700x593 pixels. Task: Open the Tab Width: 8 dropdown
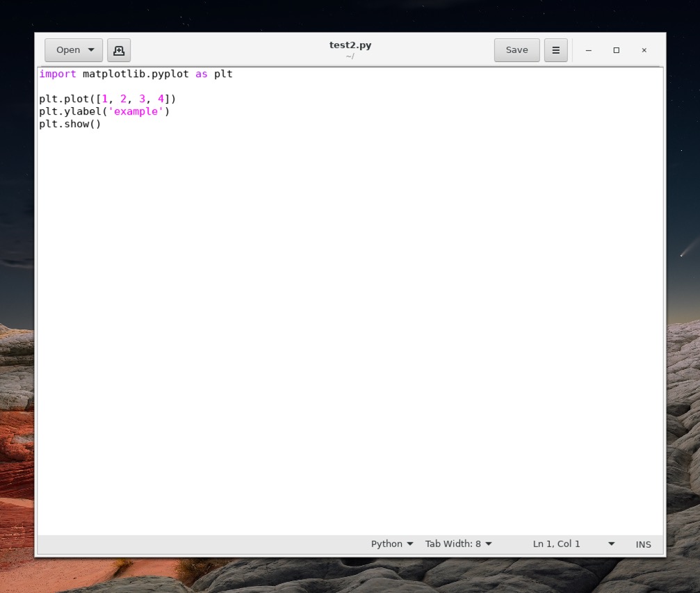pos(458,544)
